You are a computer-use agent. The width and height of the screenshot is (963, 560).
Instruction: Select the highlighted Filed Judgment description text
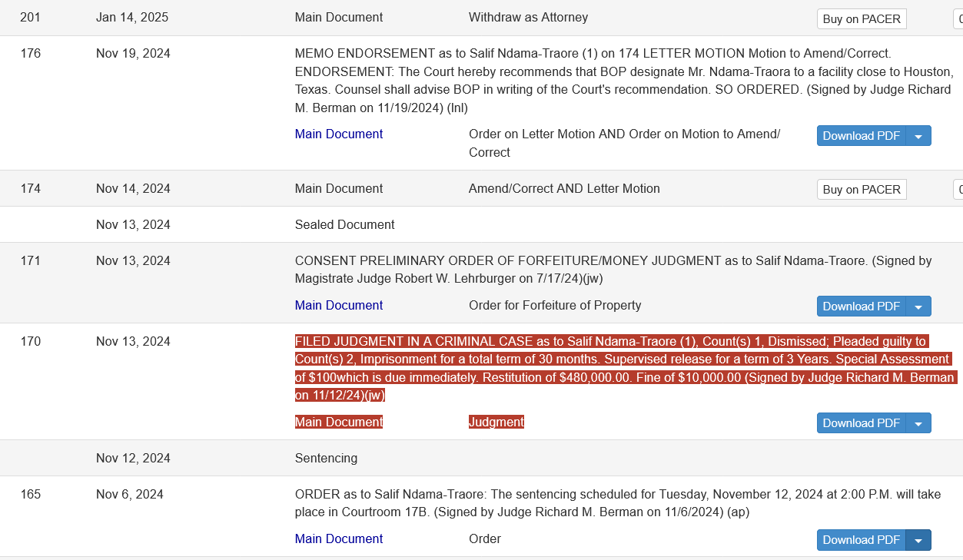(x=625, y=369)
